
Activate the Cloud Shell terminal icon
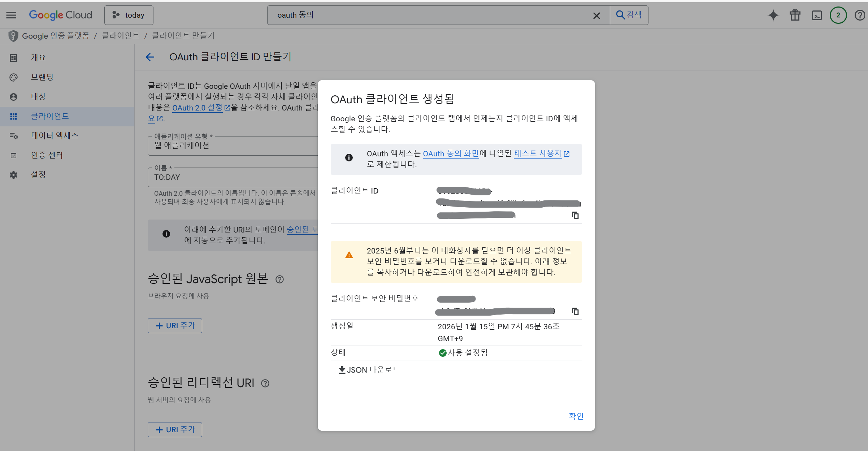click(817, 15)
